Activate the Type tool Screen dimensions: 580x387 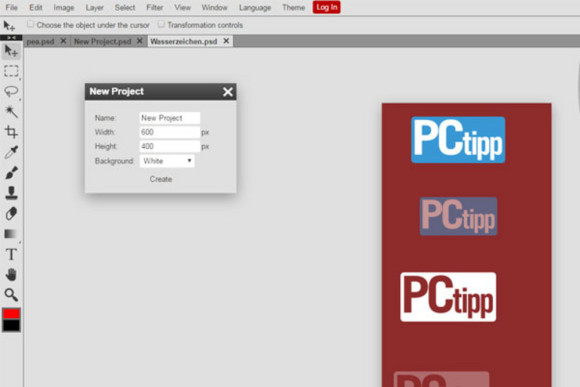point(11,255)
